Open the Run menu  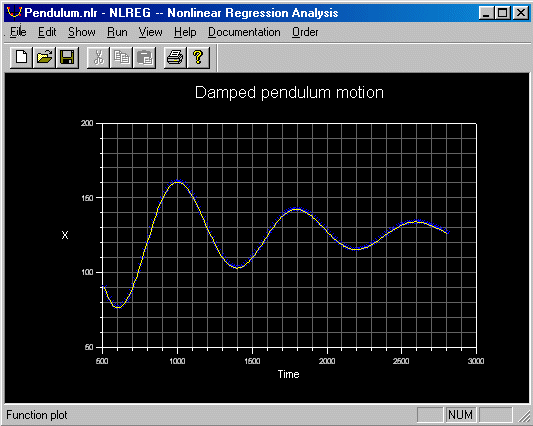tap(117, 32)
